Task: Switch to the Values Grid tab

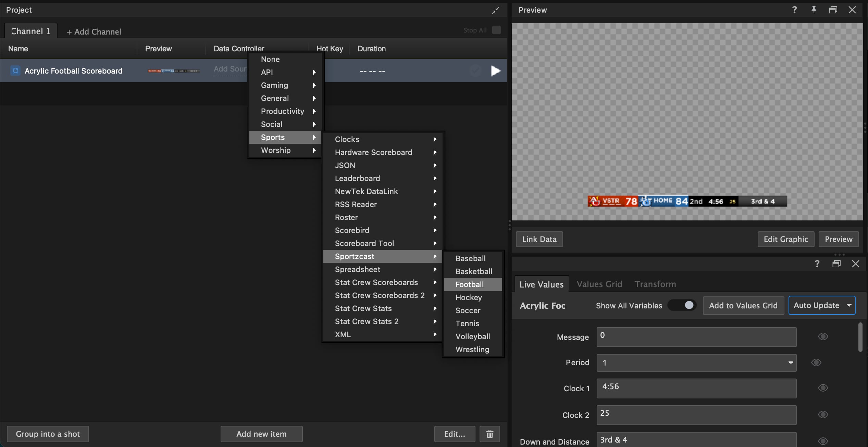Action: coord(599,284)
